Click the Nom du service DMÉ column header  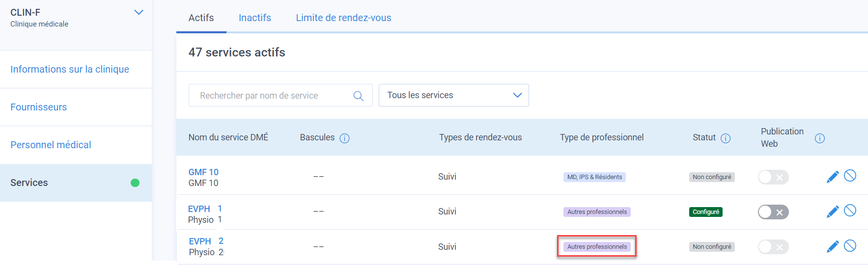click(x=228, y=137)
